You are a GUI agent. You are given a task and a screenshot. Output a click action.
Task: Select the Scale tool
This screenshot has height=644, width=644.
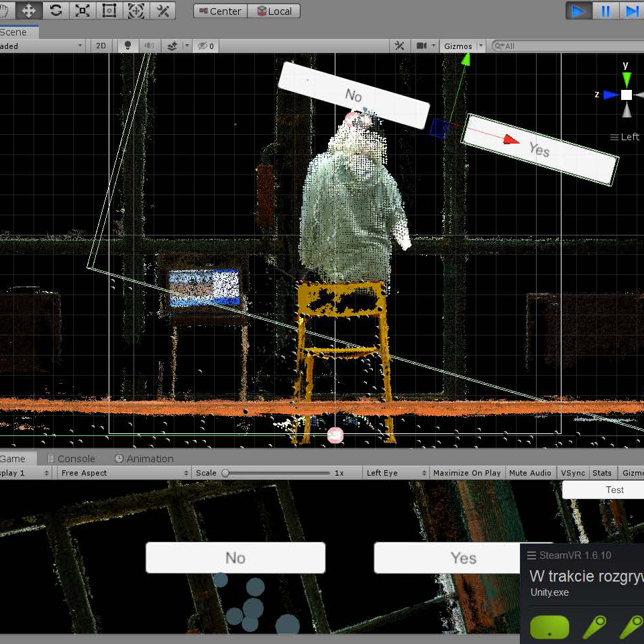(x=83, y=11)
